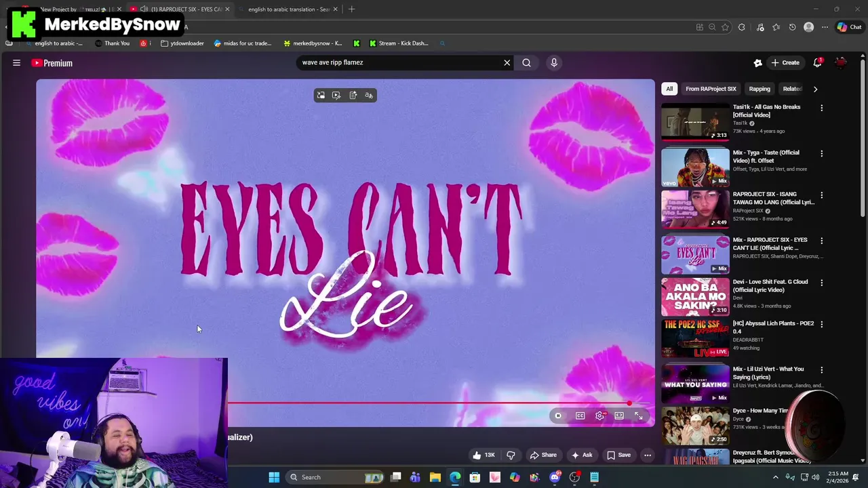Open the YouTube account avatar menu
868x488 pixels.
[841, 63]
